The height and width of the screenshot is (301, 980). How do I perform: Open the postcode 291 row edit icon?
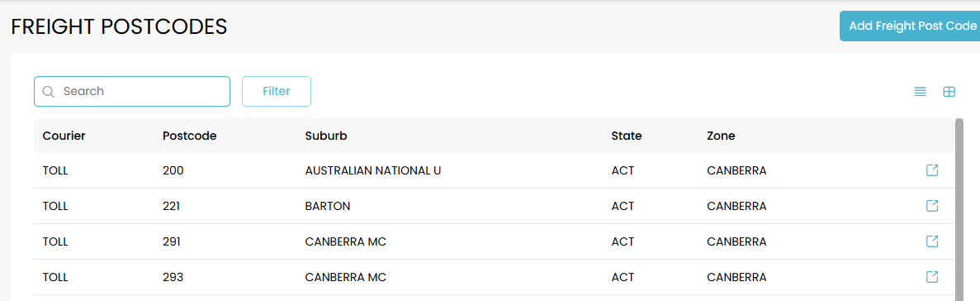[932, 241]
